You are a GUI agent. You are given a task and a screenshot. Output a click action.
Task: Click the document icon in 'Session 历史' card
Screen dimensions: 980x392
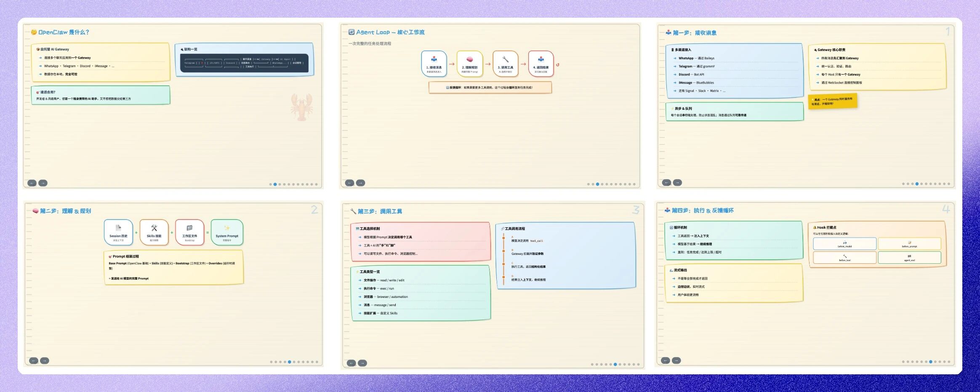tap(118, 228)
